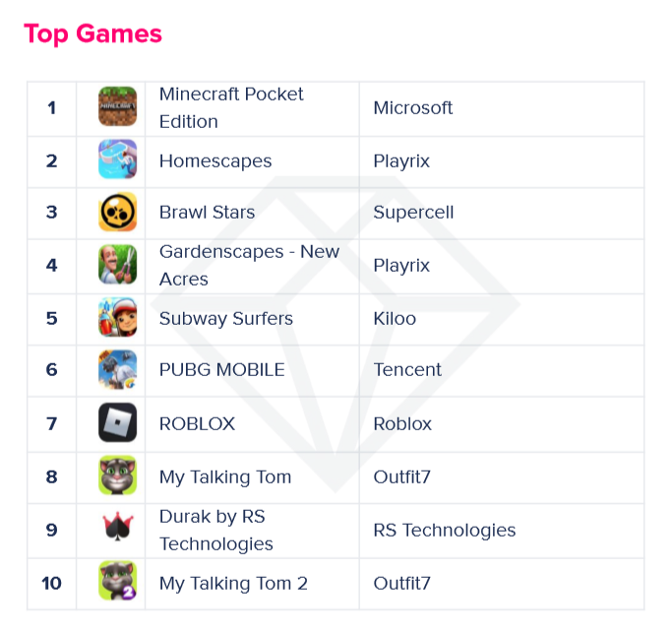This screenshot has height=632, width=672.
Task: Select the RS Technologies publisher name
Action: tap(445, 530)
